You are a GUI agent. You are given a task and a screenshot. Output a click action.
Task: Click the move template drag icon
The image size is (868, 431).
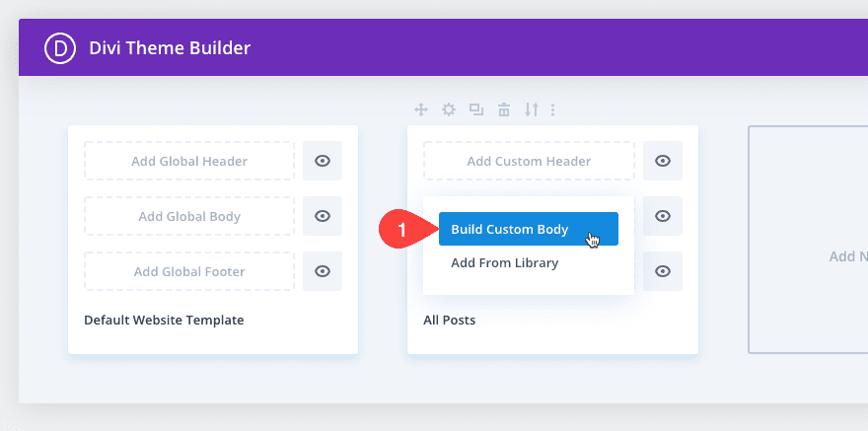(421, 109)
